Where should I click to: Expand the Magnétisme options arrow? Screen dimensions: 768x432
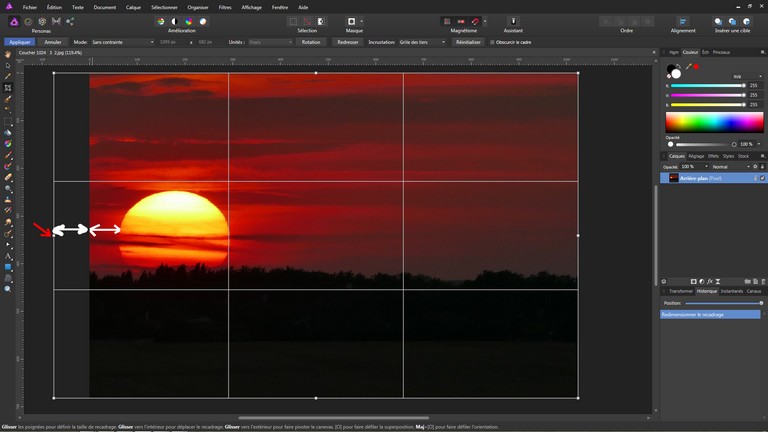(x=485, y=22)
